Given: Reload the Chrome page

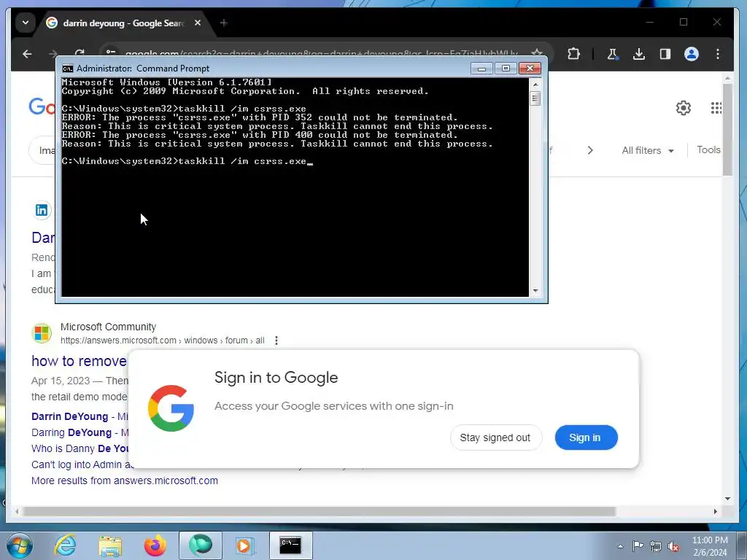Looking at the screenshot, I should click(x=80, y=52).
